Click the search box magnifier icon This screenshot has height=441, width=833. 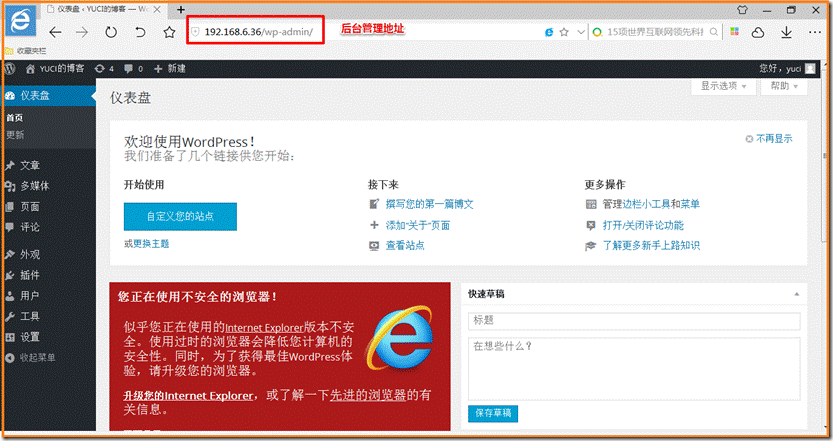714,32
